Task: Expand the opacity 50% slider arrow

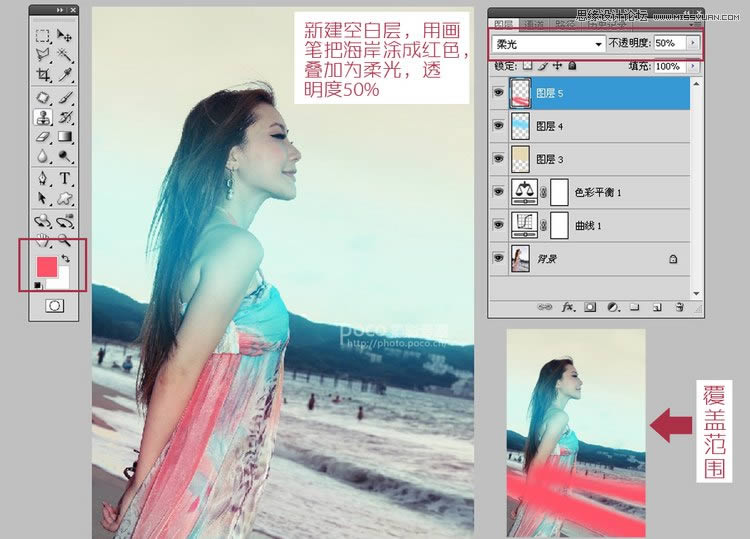Action: click(693, 43)
